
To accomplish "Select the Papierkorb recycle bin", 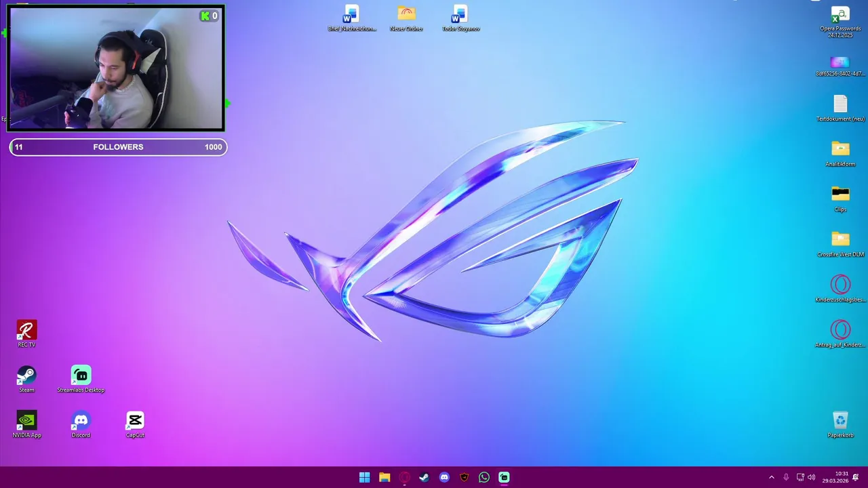I will click(840, 425).
